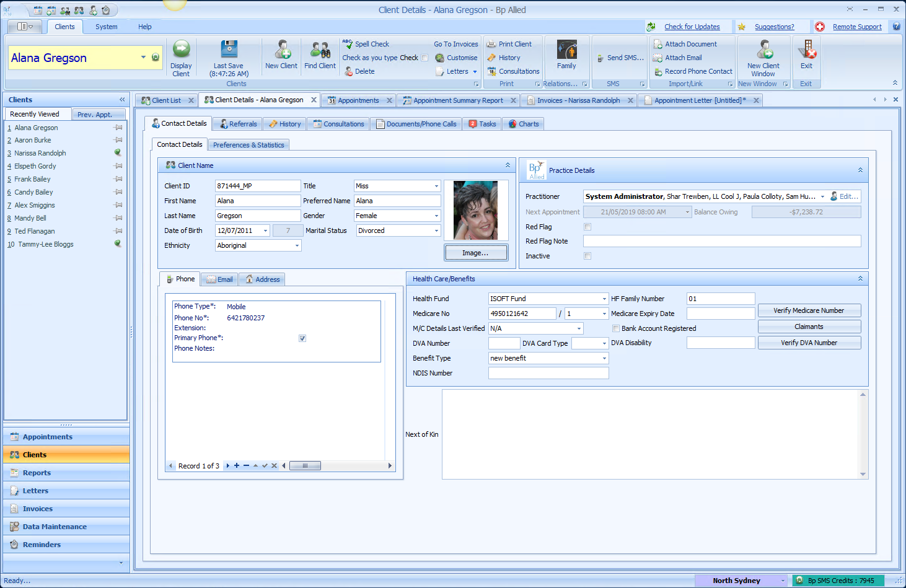Collapse the Health Care/Benefits section
This screenshot has width=906, height=588.
click(860, 279)
